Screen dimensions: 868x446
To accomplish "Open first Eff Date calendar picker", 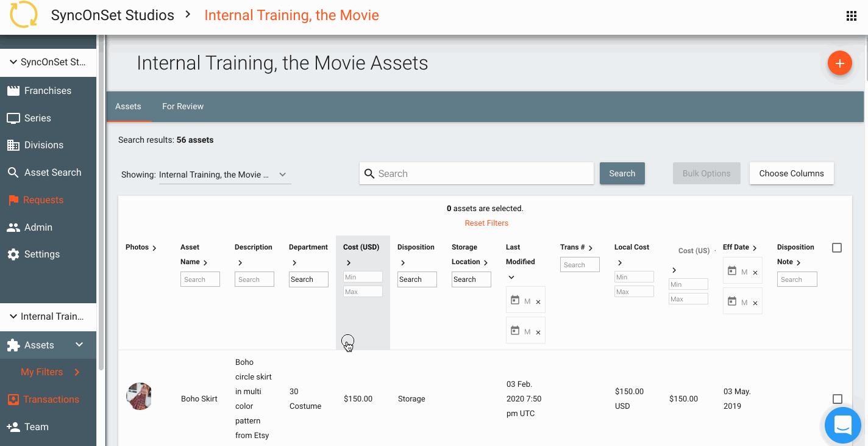I will click(x=732, y=271).
